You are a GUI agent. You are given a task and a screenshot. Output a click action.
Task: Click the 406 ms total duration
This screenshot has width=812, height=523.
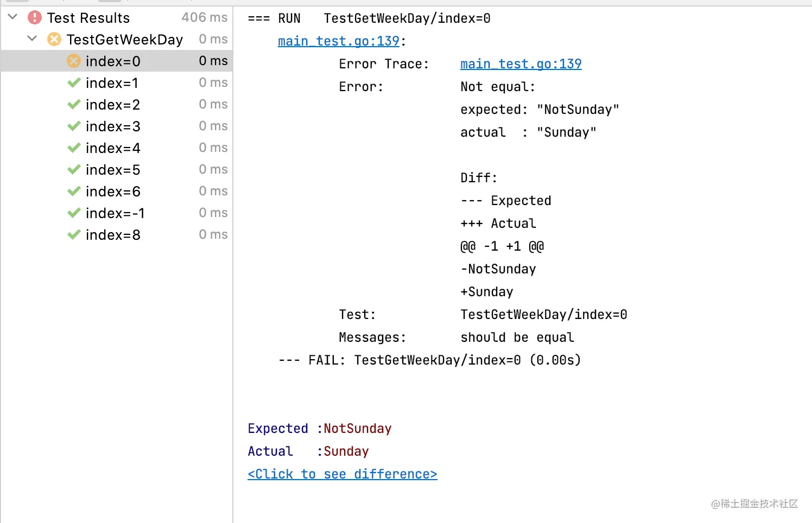205,17
